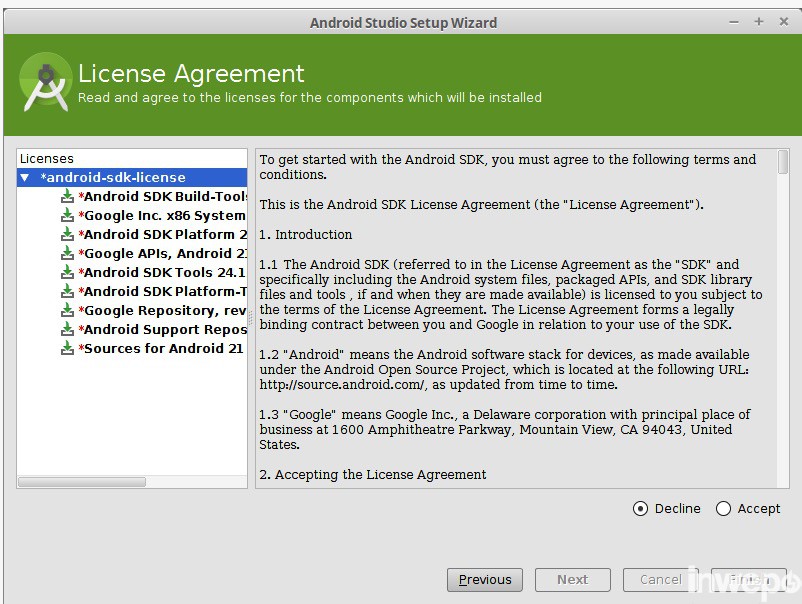Maximize the Setup Wizard window
This screenshot has width=802, height=604.
pos(759,22)
